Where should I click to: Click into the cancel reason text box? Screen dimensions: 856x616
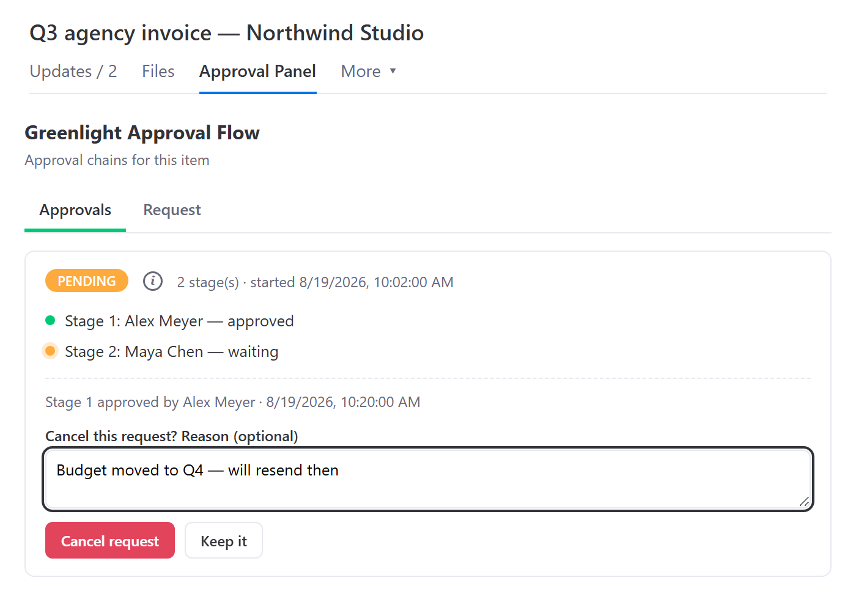tap(428, 479)
